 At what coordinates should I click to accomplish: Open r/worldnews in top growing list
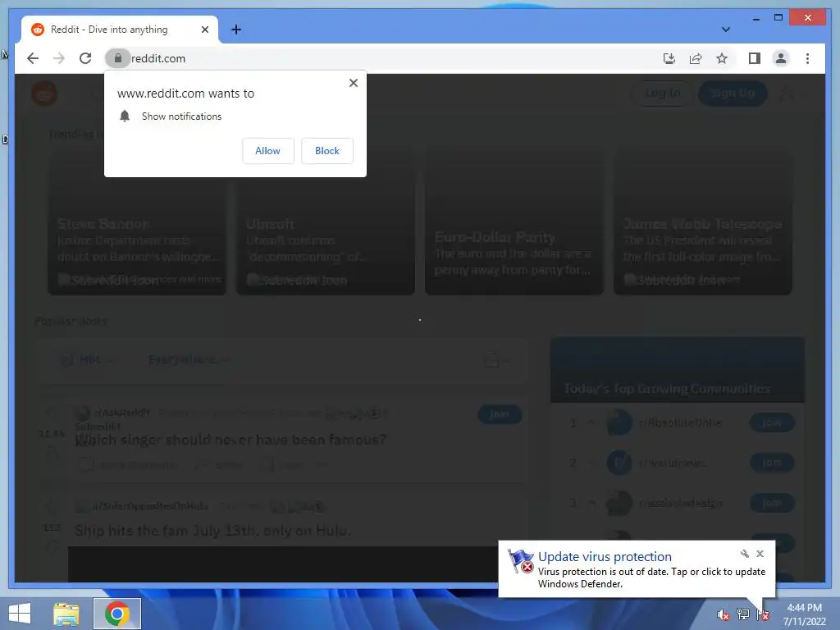pyautogui.click(x=672, y=463)
